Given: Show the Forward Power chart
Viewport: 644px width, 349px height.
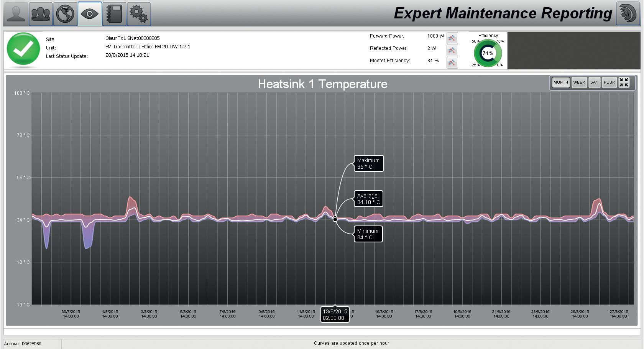Looking at the screenshot, I should tap(452, 38).
